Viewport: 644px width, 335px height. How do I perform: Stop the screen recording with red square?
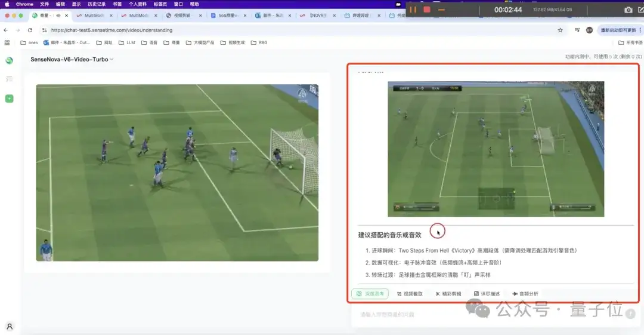(427, 10)
